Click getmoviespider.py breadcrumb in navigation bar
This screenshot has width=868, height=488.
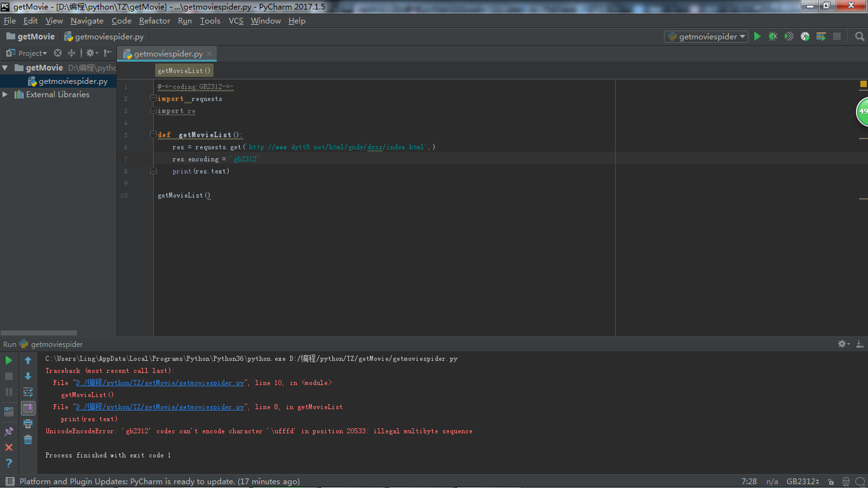[104, 37]
